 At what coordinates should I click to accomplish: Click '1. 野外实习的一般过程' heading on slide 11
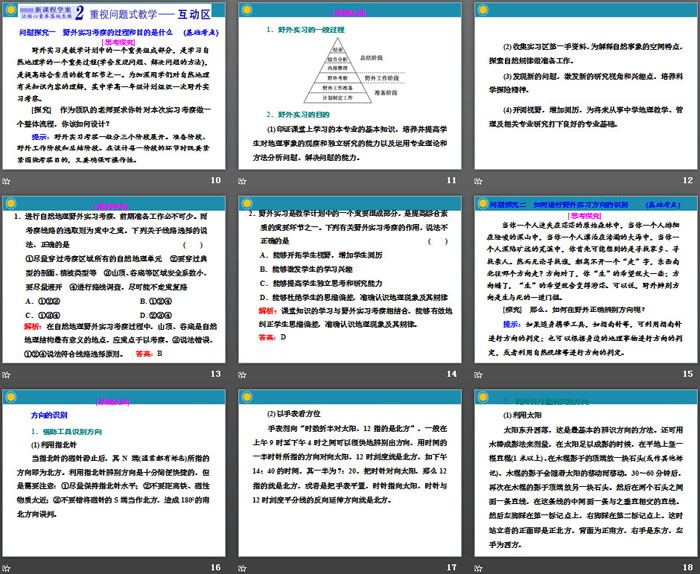pos(305,30)
